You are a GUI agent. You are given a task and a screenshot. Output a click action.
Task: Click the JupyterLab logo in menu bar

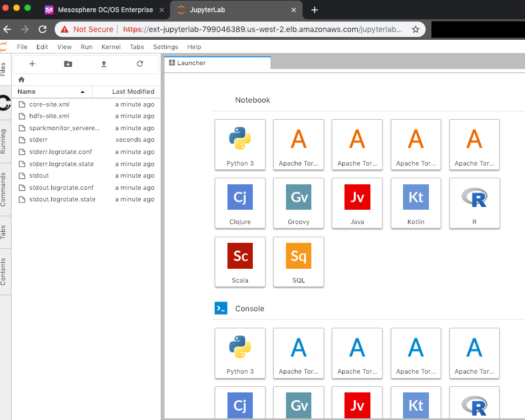(3, 46)
